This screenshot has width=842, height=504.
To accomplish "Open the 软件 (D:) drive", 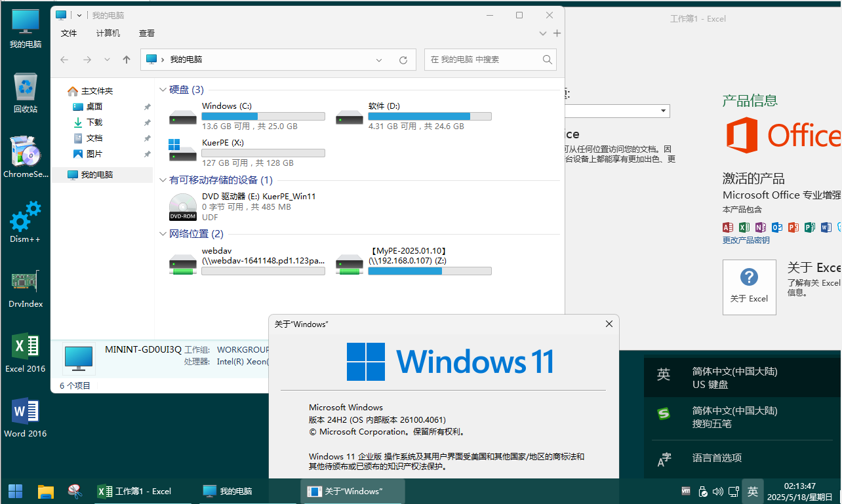I will click(x=413, y=116).
